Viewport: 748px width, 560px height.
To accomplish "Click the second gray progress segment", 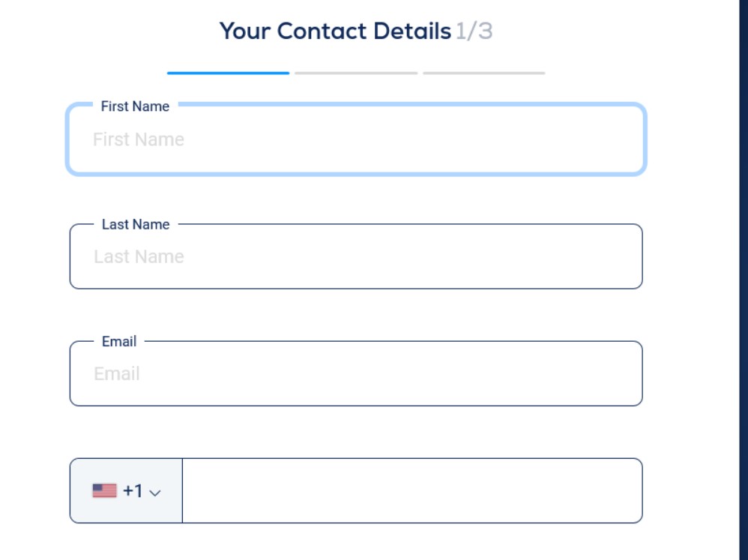I will coord(355,73).
